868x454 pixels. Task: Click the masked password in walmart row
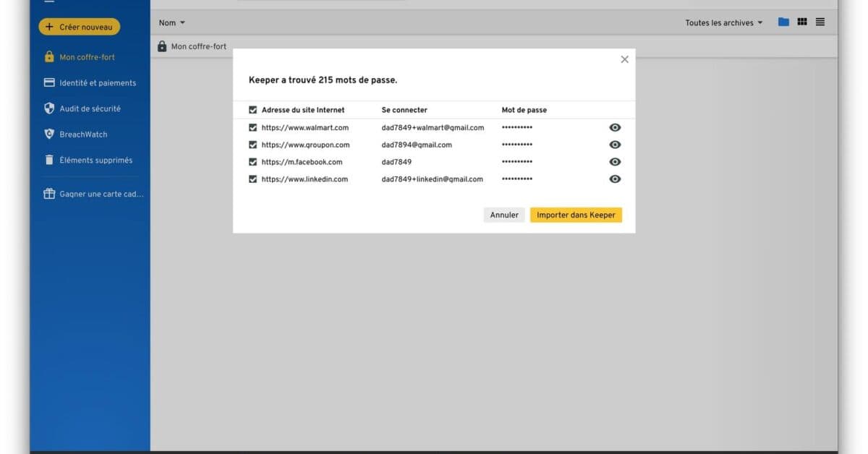[517, 127]
